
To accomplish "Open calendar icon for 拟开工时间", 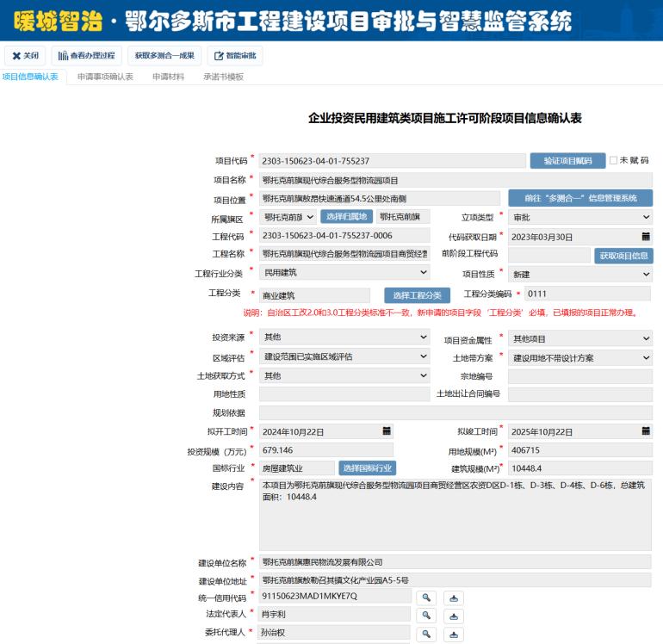I will (x=387, y=431).
